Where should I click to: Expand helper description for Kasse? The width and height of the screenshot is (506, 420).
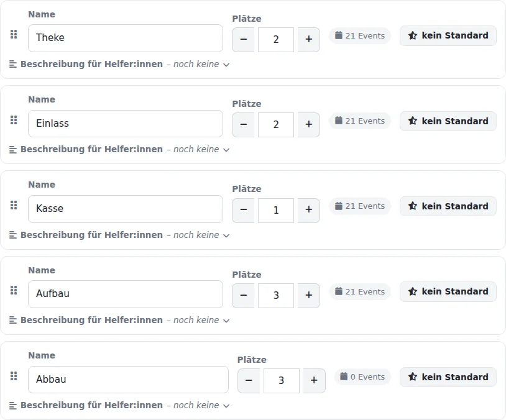point(119,235)
